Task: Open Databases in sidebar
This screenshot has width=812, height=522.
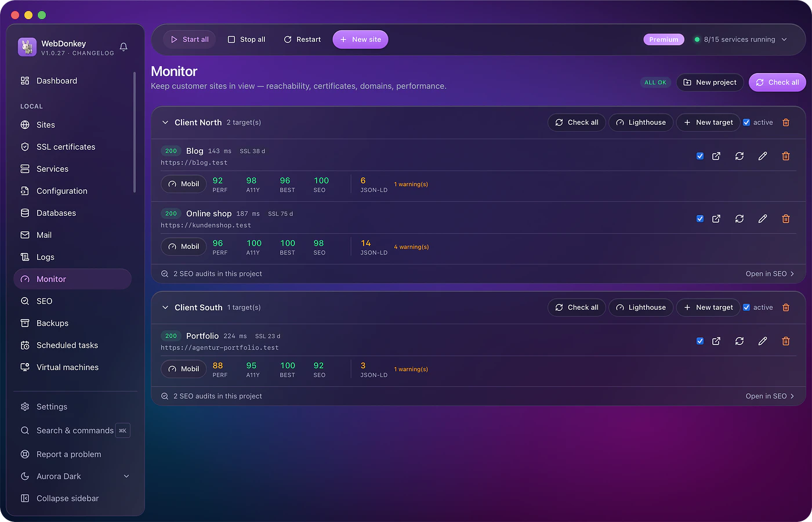Action: point(72,213)
